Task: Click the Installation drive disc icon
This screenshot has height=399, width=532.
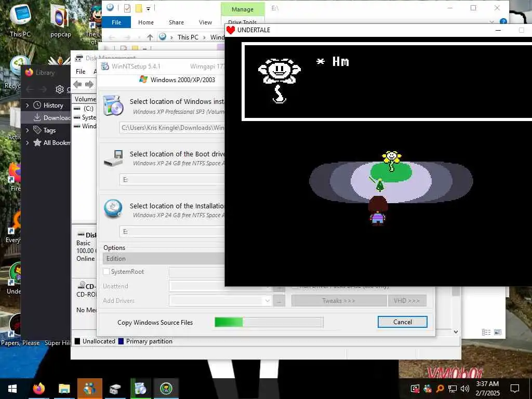Action: [x=113, y=208]
